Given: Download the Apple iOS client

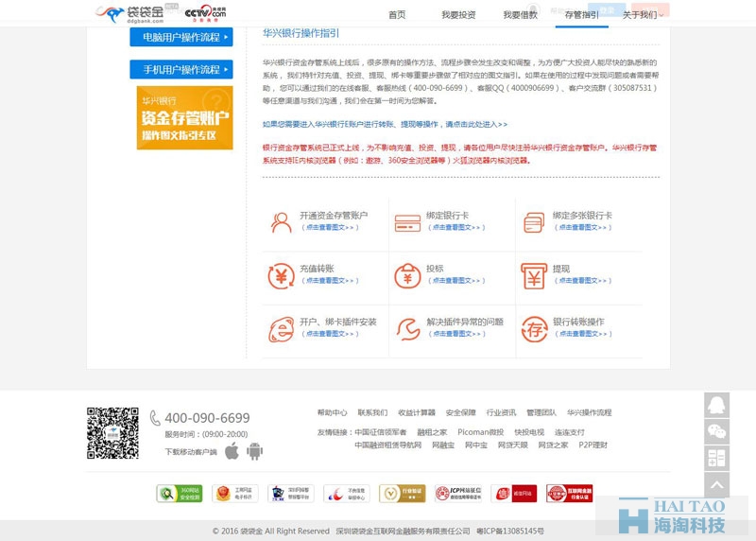Looking at the screenshot, I should tap(232, 451).
